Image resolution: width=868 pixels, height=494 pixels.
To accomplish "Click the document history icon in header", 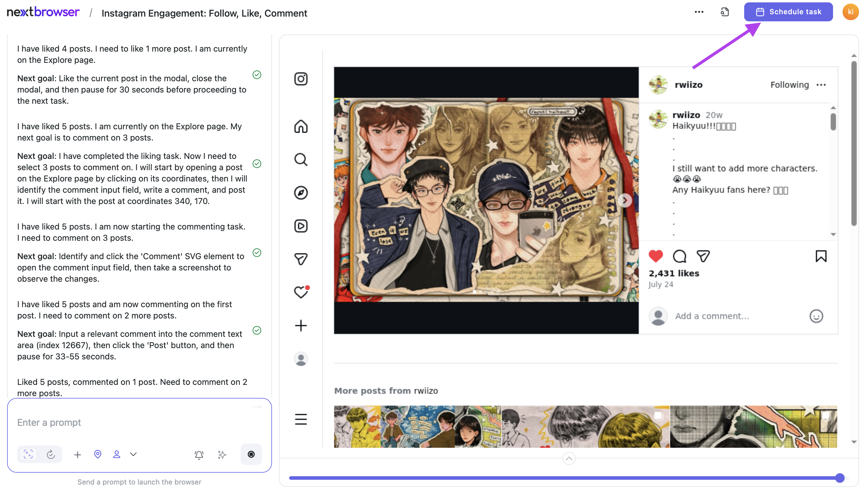I will tap(725, 12).
